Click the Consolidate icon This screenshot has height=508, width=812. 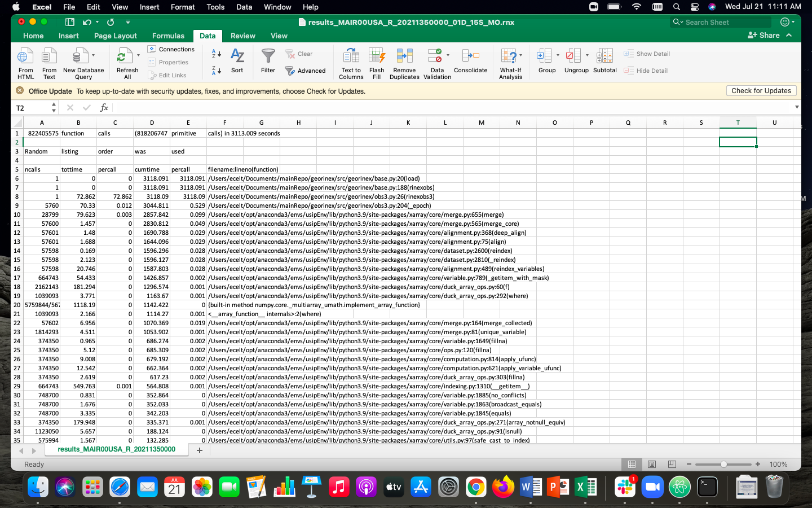click(470, 61)
